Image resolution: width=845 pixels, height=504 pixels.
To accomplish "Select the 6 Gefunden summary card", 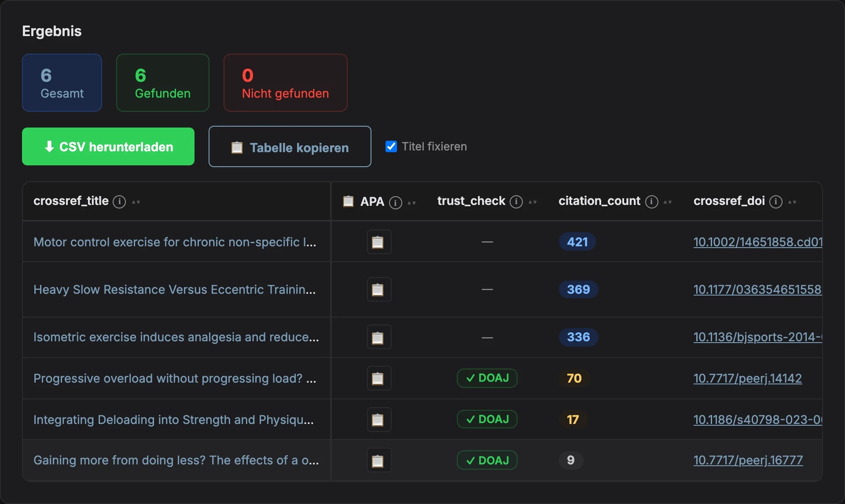I will tap(163, 83).
